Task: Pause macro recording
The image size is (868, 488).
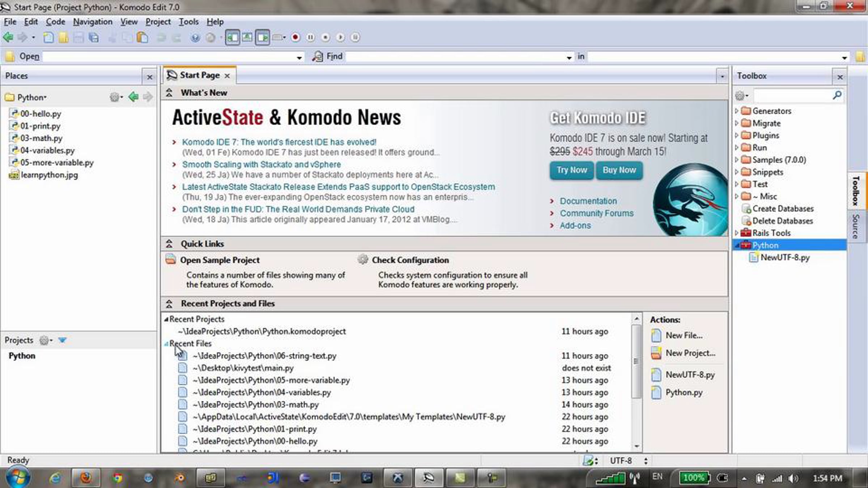Action: click(310, 37)
